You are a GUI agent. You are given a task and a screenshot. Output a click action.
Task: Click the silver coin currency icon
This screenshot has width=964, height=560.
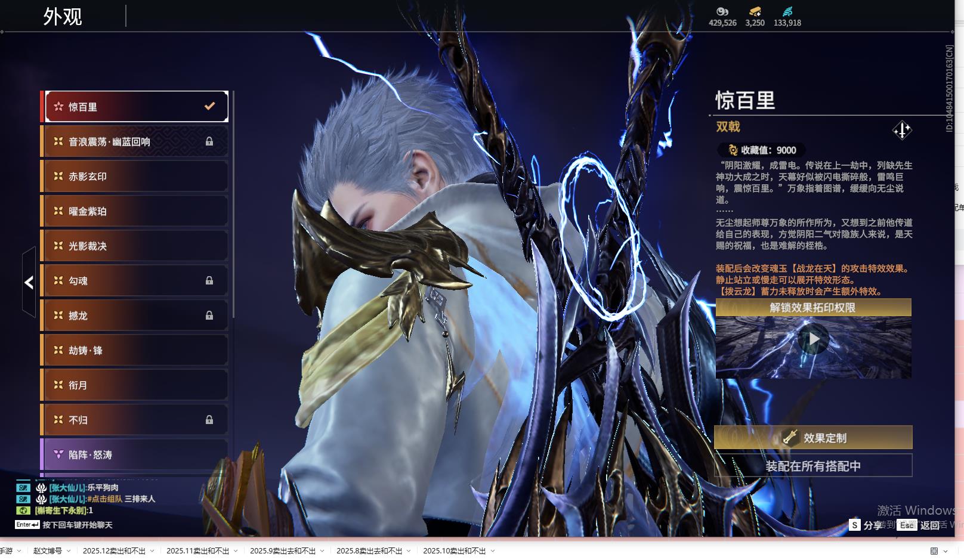click(x=722, y=11)
